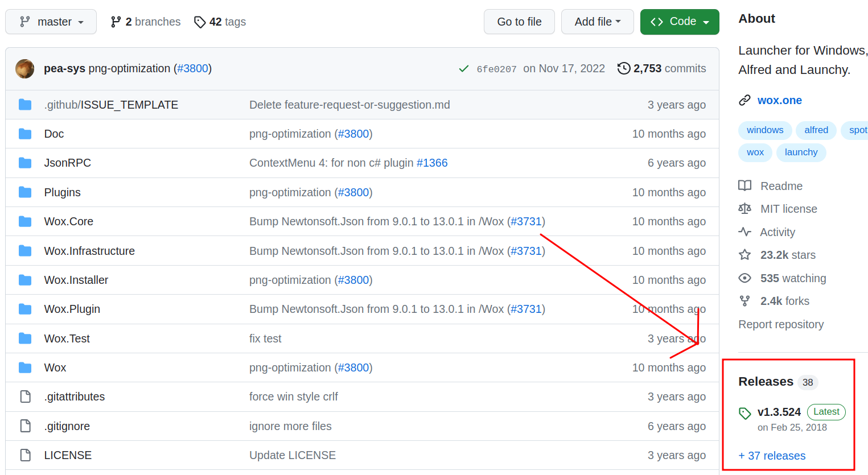This screenshot has height=475, width=868.
Task: Open the Plugins folder
Action: [63, 192]
